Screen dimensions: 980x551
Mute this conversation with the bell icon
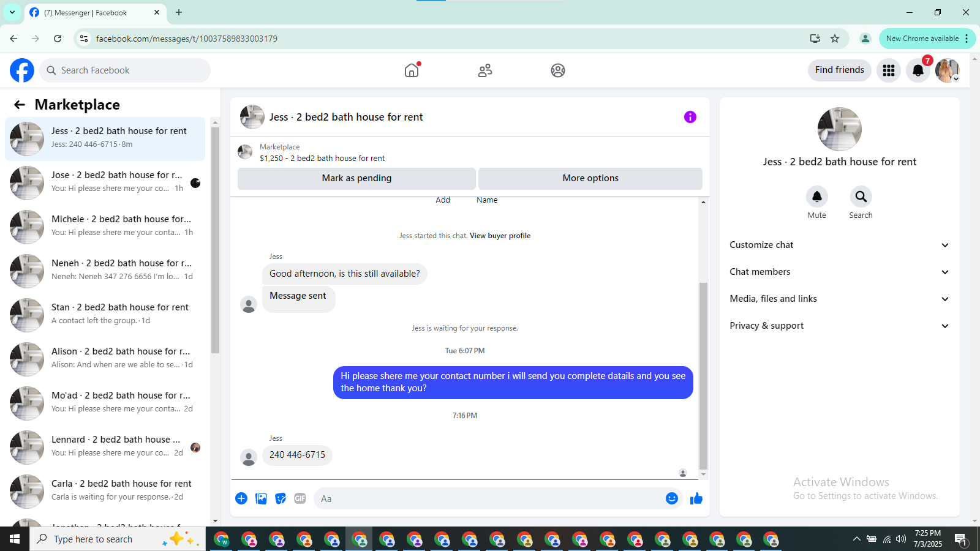point(817,197)
